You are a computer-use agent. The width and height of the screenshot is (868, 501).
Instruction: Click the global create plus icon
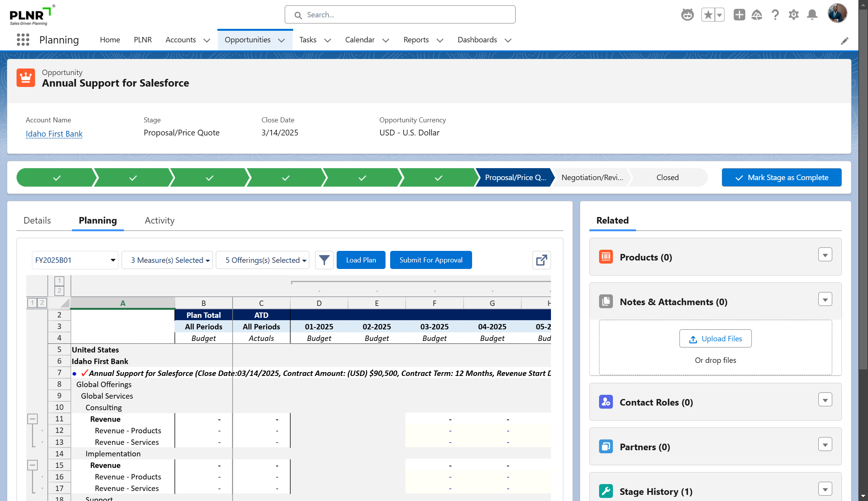(x=739, y=15)
